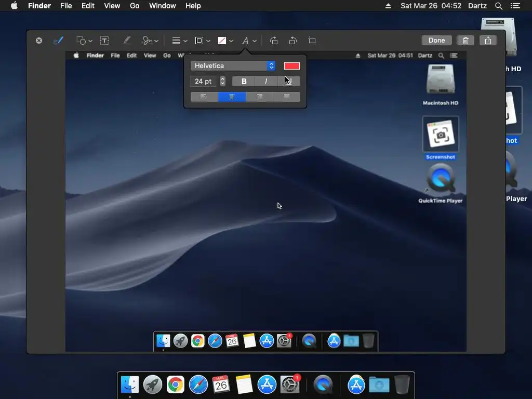532x399 pixels.
Task: Open Calendar from the bottom Dock
Action: [x=221, y=384]
